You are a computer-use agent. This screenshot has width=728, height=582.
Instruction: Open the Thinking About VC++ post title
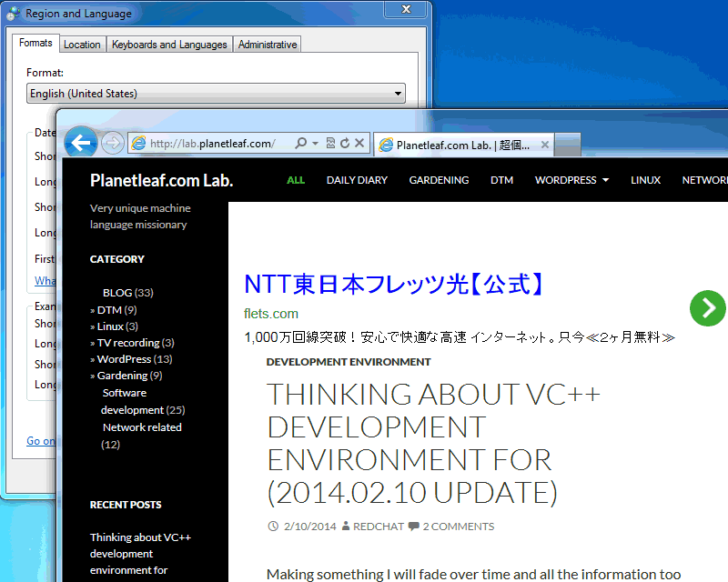(x=434, y=443)
